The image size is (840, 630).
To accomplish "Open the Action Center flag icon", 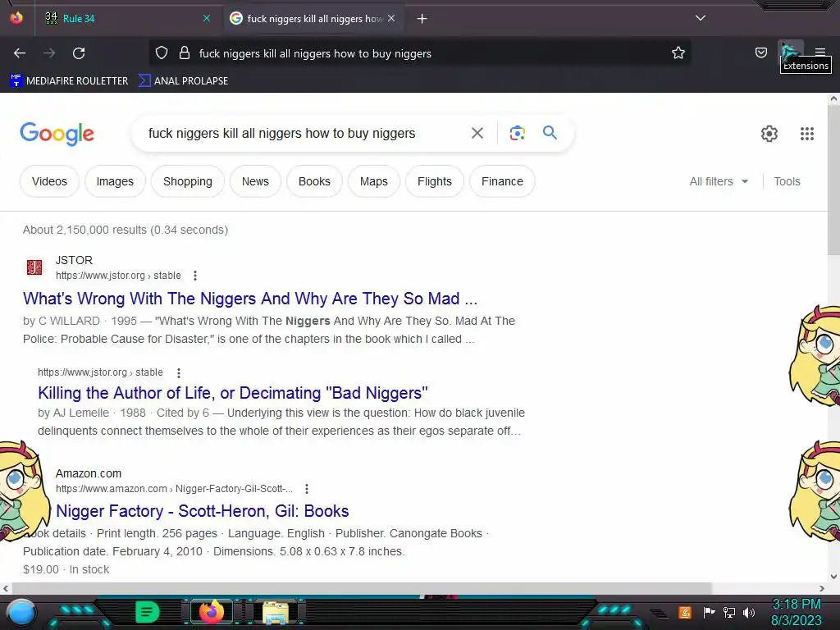I will click(x=709, y=612).
